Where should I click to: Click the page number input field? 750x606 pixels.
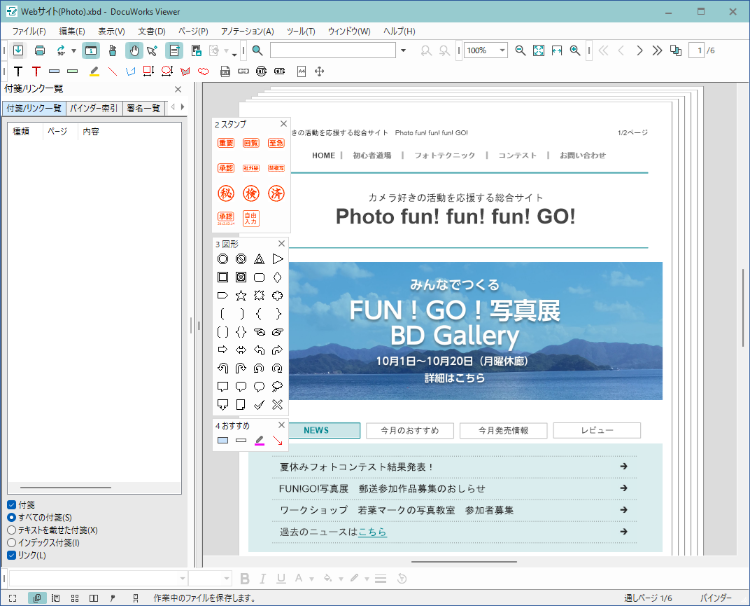[696, 50]
